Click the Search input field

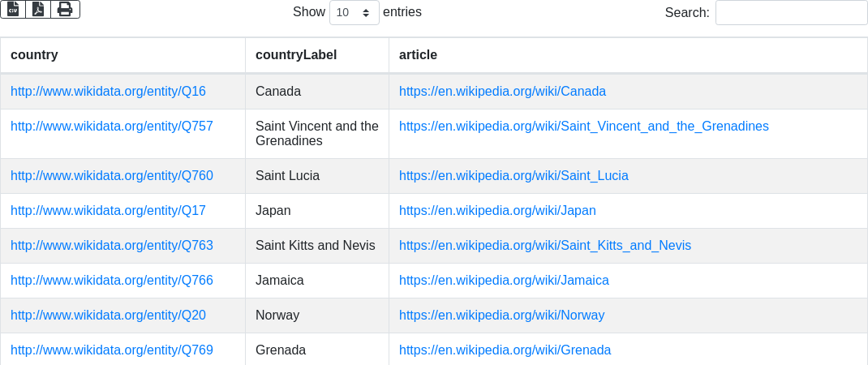click(791, 13)
